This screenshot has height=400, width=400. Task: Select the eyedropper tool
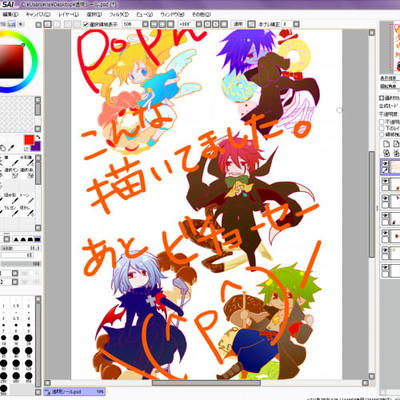[x=11, y=148]
